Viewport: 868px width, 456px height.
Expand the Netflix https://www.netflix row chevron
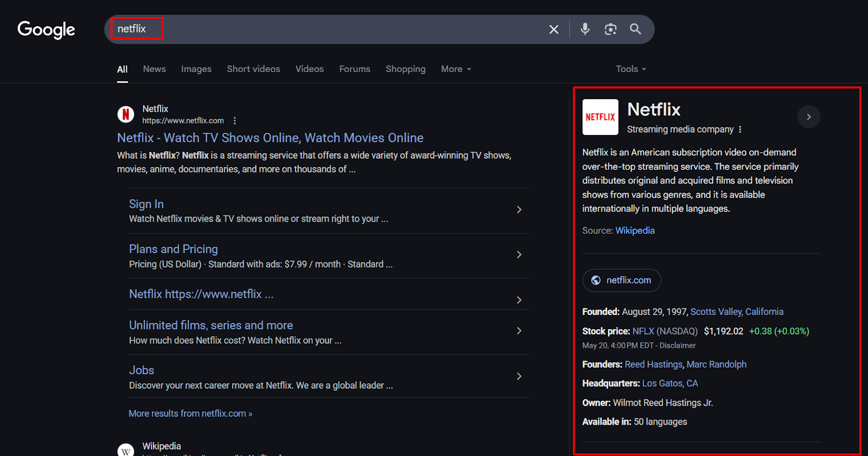click(519, 300)
